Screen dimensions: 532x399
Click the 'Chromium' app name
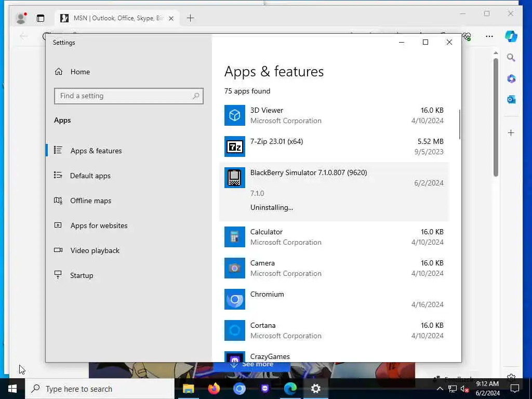coord(267,294)
